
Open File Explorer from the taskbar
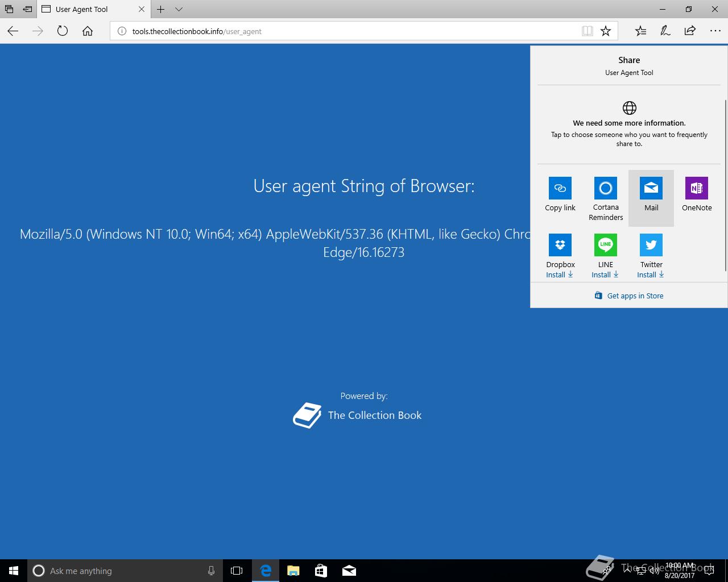point(293,571)
